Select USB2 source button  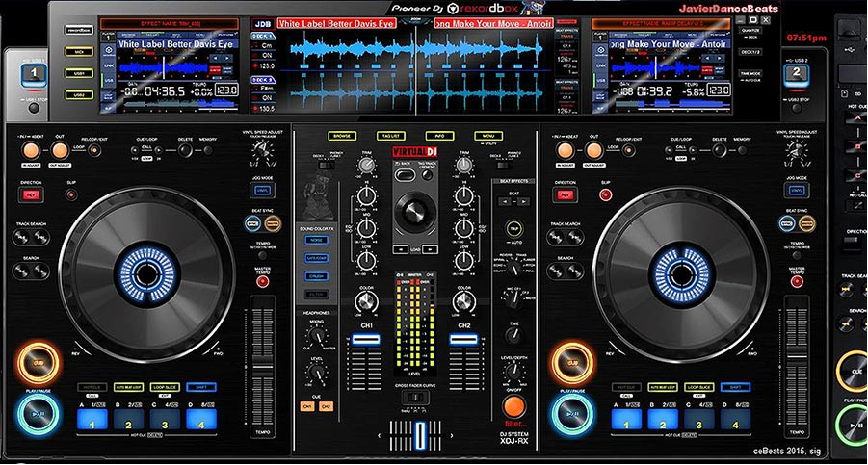(79, 95)
